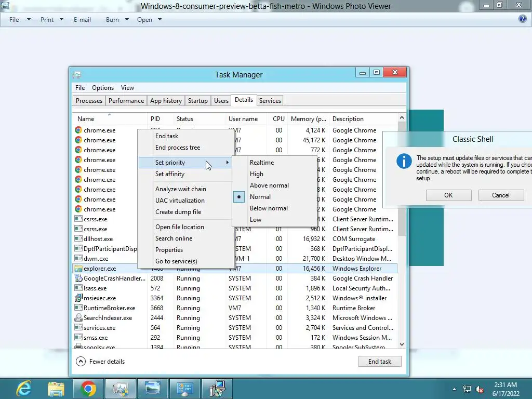Switch to the Performance tab
Screen dimensions: 532x399
126,101
